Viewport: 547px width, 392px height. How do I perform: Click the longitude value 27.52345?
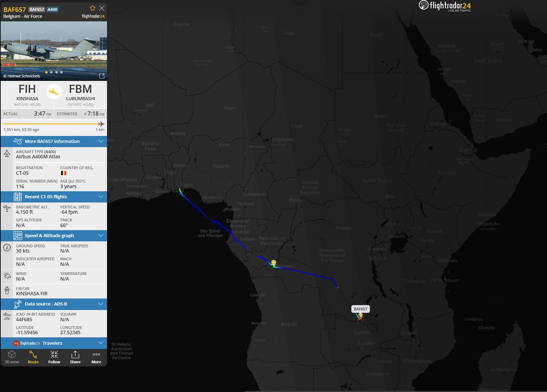70,333
